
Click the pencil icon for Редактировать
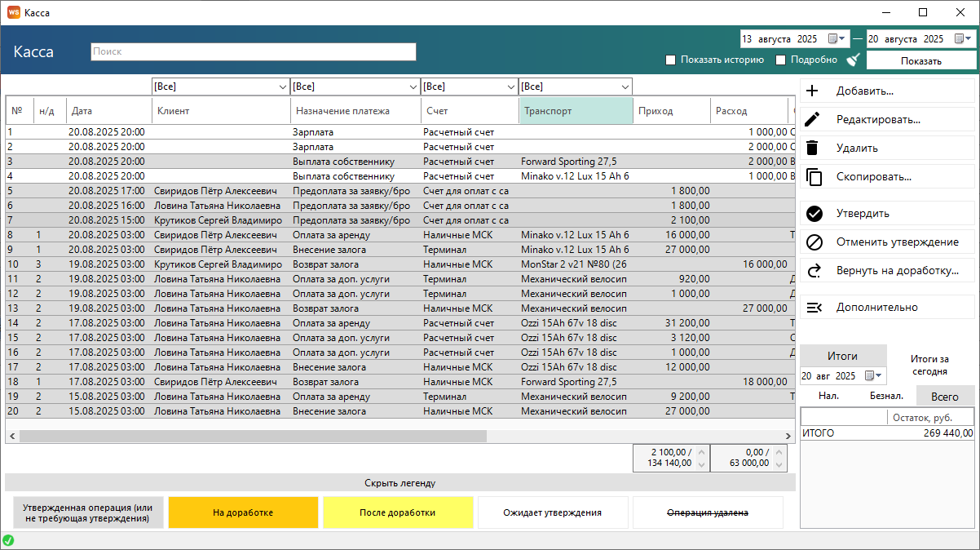click(x=813, y=120)
